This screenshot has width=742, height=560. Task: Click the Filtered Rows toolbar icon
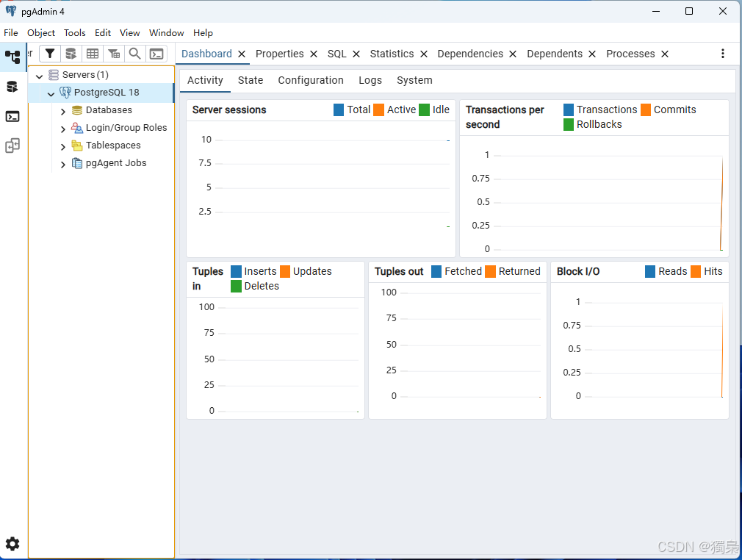[x=114, y=54]
